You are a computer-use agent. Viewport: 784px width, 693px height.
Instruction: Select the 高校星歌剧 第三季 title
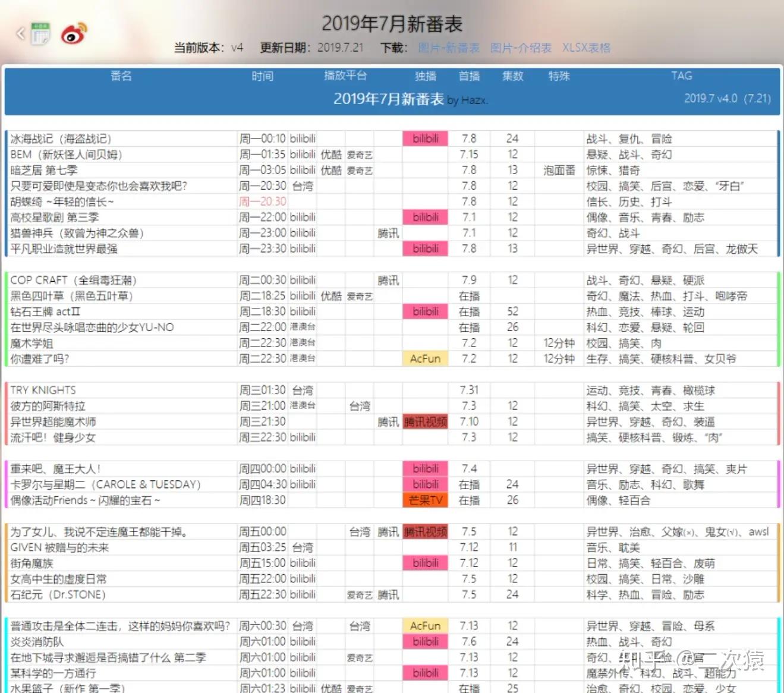pos(55,218)
